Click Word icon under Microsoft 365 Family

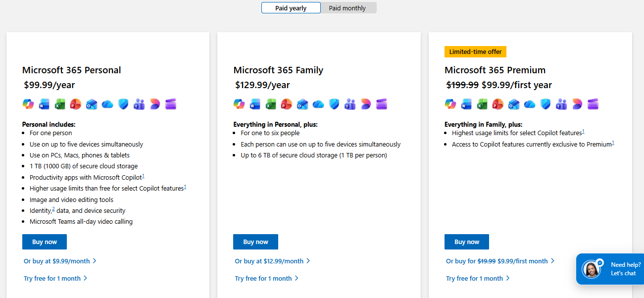pos(255,104)
